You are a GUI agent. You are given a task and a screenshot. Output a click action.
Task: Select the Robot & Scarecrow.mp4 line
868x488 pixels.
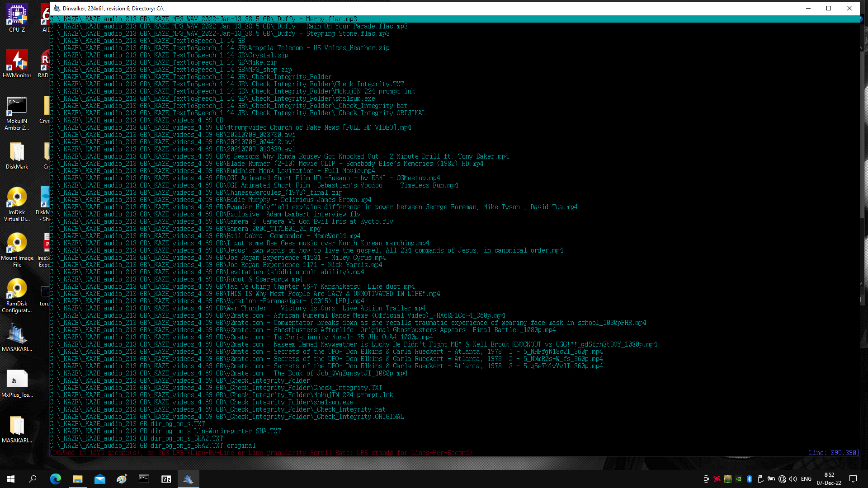click(176, 279)
